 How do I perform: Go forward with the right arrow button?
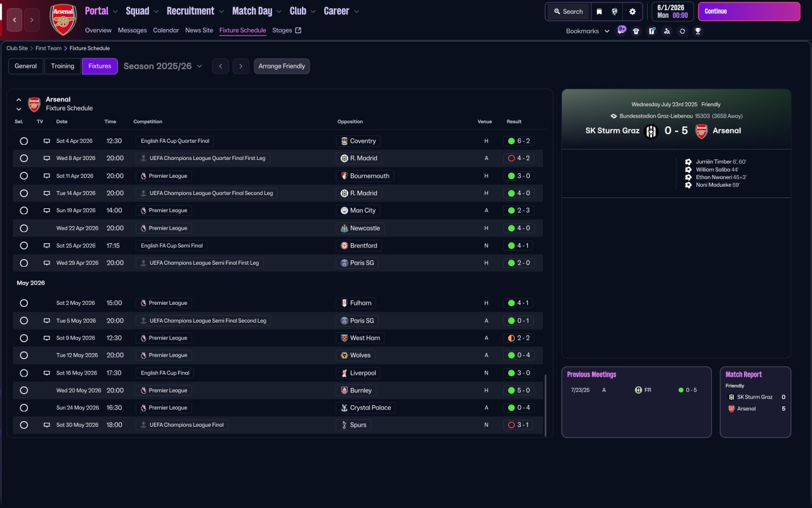pyautogui.click(x=32, y=20)
